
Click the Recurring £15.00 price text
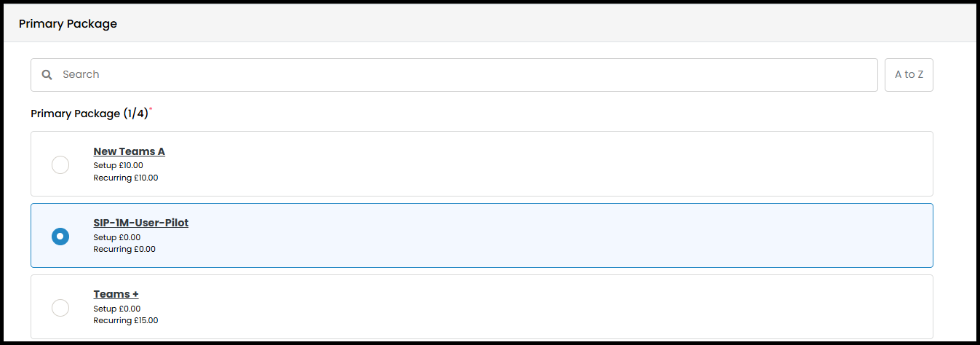126,320
